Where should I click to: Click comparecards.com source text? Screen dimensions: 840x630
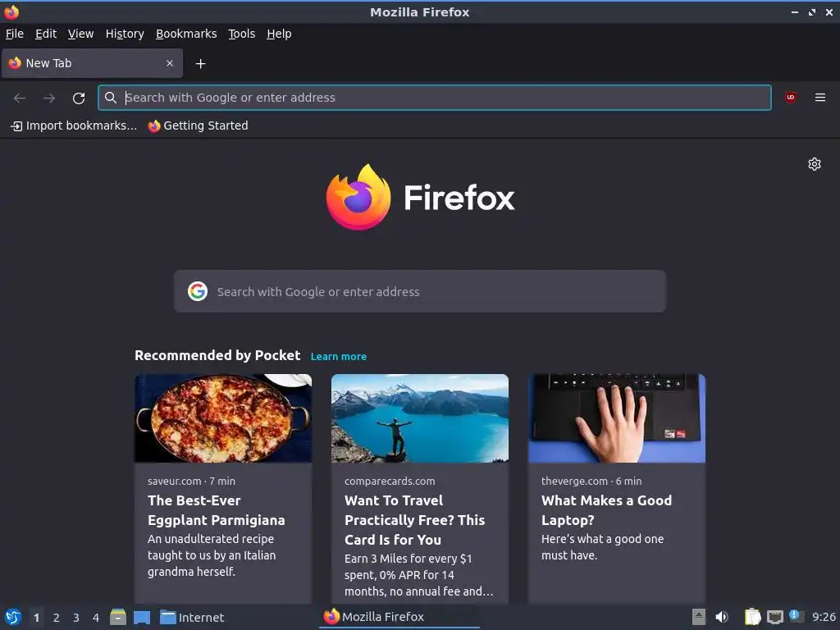[390, 481]
